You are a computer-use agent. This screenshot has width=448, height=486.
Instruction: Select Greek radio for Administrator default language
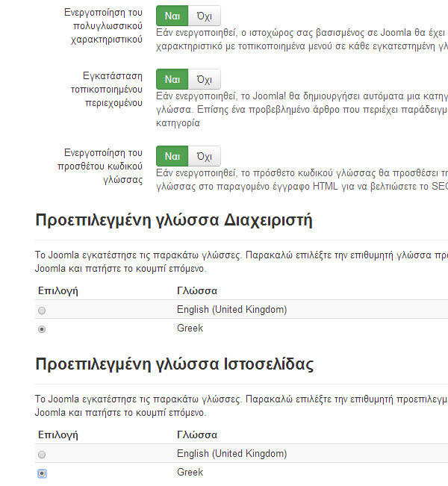click(42, 329)
